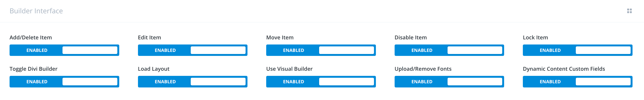Click the Load Layout label text
The image size is (644, 100).
pyautogui.click(x=153, y=69)
